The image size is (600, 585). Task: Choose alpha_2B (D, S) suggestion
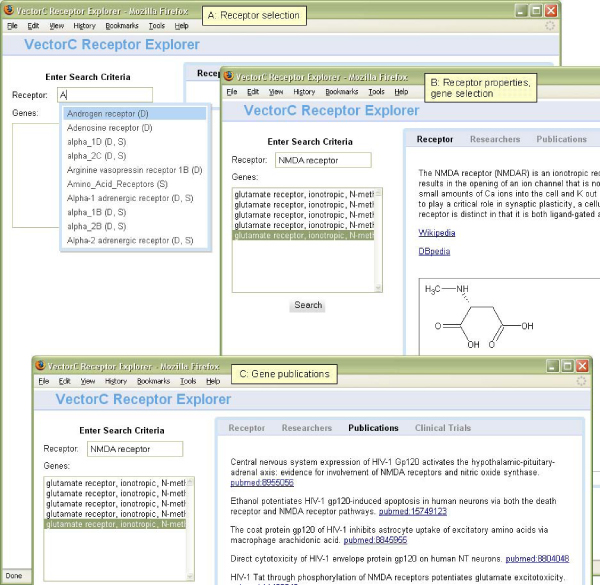[x=135, y=227]
